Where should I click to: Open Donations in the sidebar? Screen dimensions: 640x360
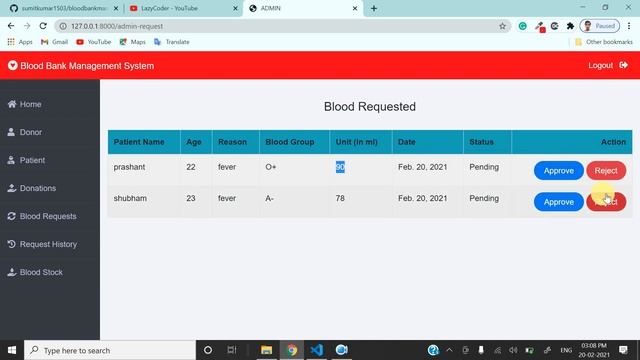tap(31, 188)
